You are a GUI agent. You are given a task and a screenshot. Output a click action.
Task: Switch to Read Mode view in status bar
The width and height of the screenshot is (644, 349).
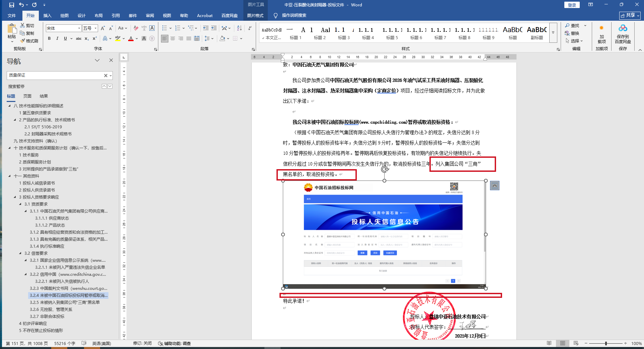click(x=549, y=343)
